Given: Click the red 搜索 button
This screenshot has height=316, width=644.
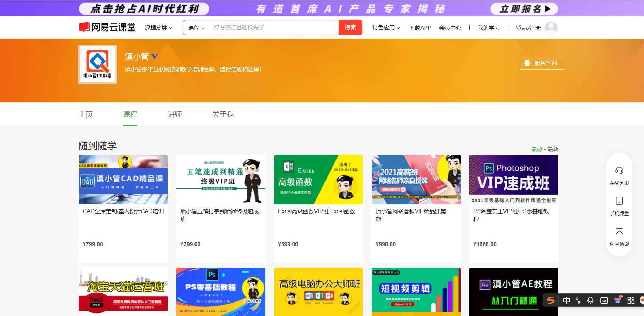Looking at the screenshot, I should [350, 28].
